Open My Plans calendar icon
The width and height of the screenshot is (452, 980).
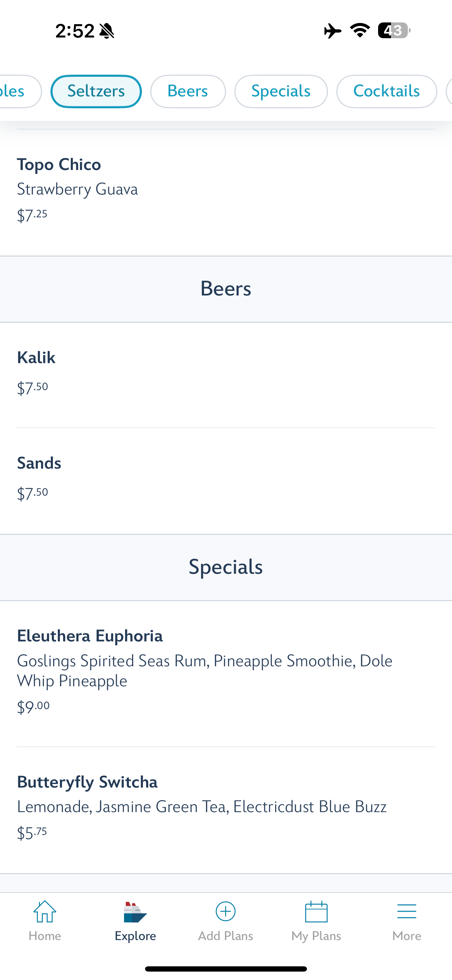316,912
